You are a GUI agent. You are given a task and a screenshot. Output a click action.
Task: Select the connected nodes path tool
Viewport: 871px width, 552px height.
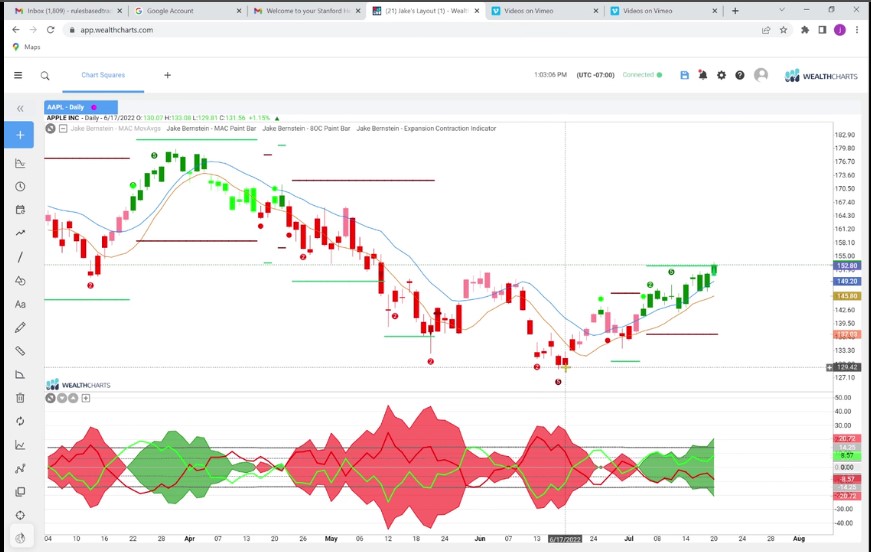coord(20,469)
